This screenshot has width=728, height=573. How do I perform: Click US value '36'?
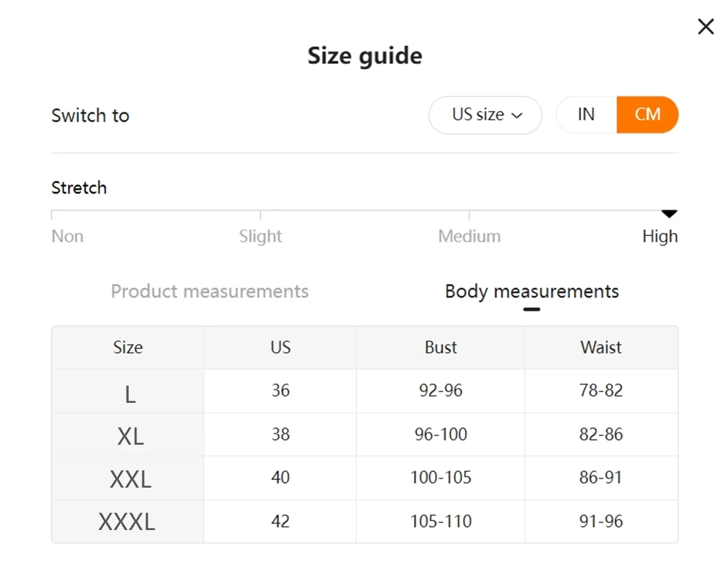point(280,390)
